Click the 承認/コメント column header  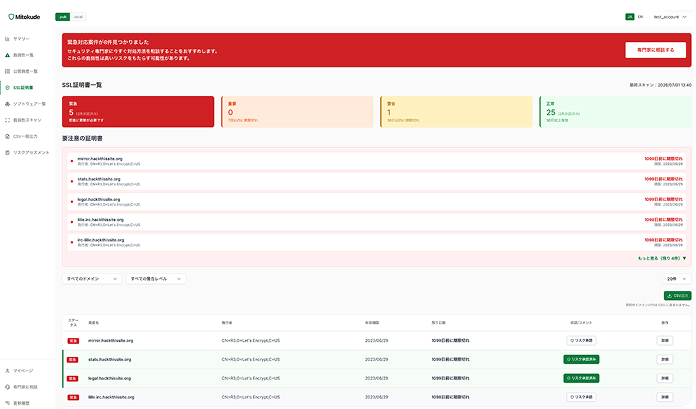581,323
